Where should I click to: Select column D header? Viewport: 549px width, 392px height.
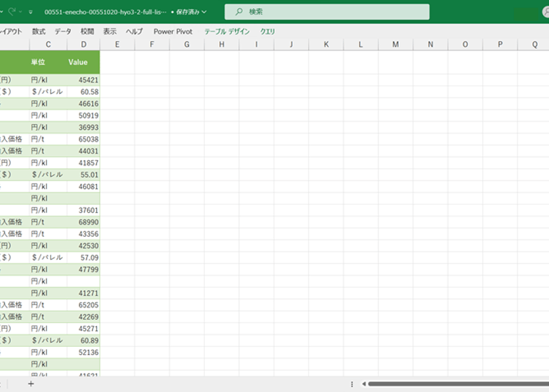(x=83, y=45)
